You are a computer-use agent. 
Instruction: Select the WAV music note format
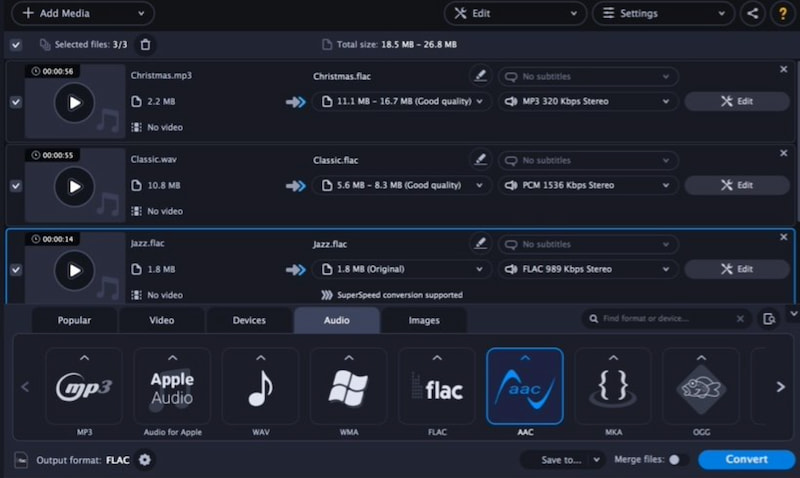point(260,386)
